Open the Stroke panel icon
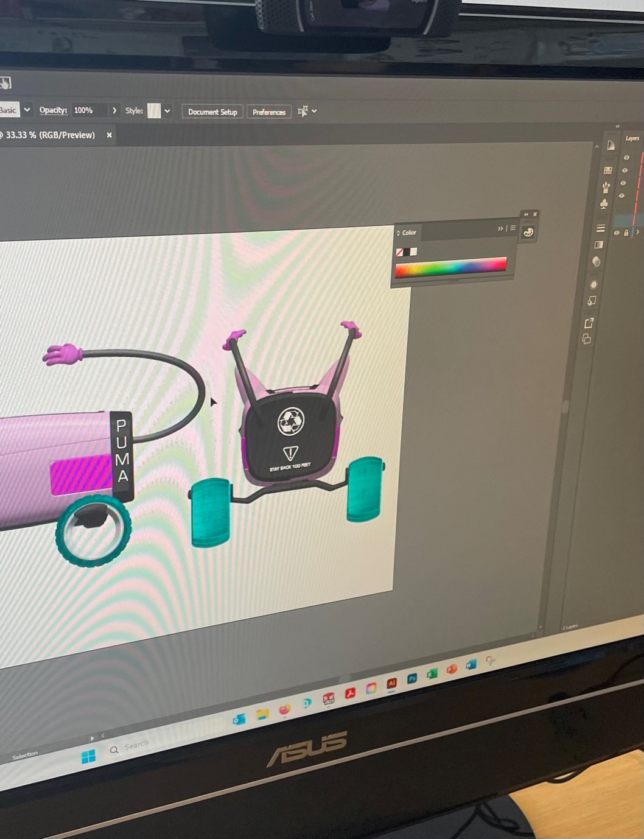This screenshot has height=839, width=644. coord(601,228)
